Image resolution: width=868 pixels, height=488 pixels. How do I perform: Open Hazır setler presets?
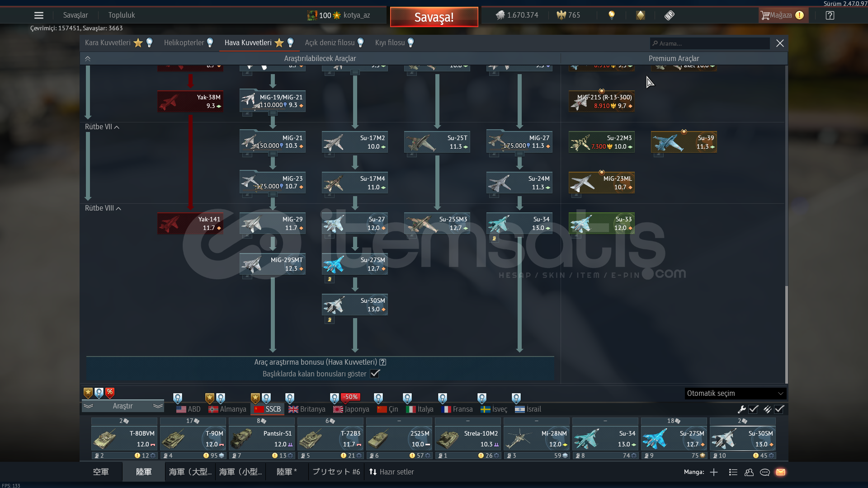(392, 472)
